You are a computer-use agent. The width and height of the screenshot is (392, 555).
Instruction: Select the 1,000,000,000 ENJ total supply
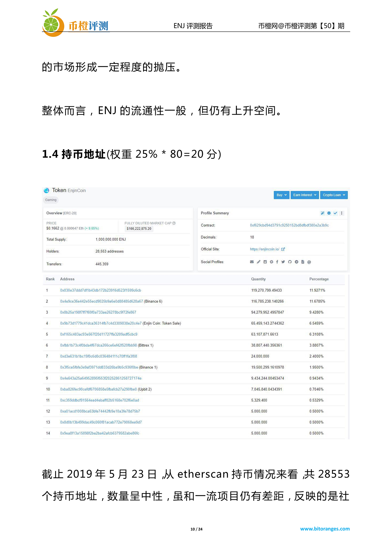[111, 239]
